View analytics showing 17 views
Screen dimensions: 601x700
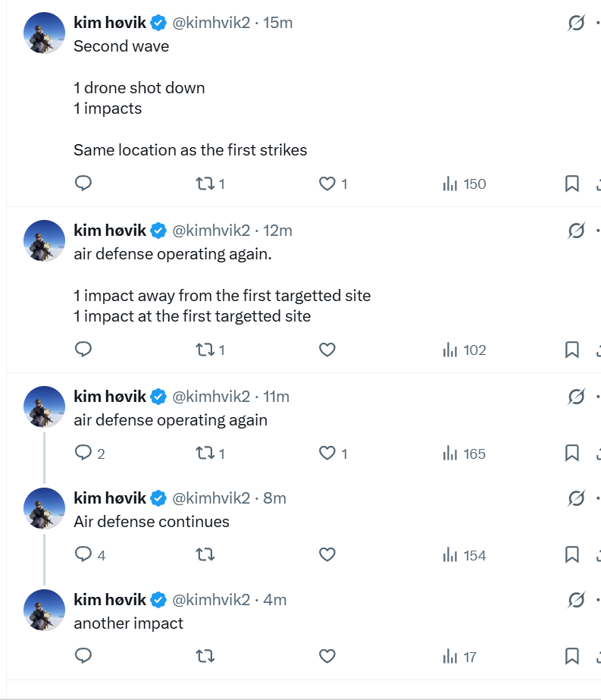(x=459, y=656)
